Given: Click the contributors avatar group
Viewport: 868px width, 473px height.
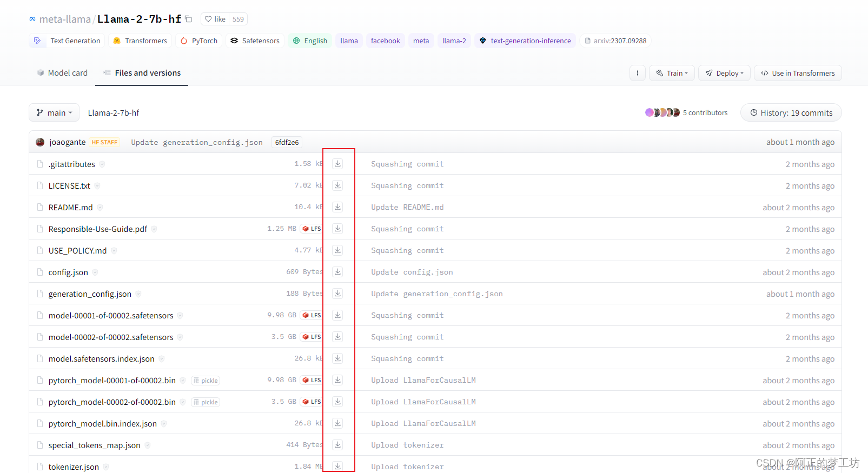Looking at the screenshot, I should [x=662, y=112].
